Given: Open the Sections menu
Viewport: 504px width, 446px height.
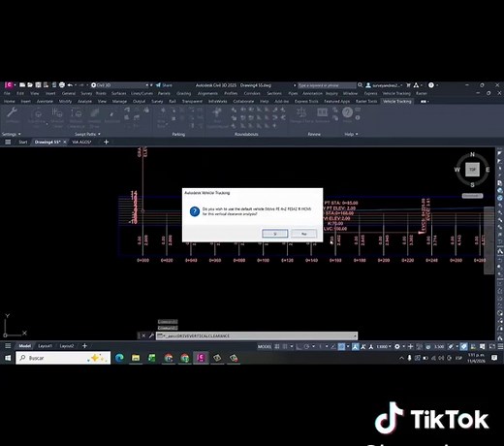Looking at the screenshot, I should [274, 93].
